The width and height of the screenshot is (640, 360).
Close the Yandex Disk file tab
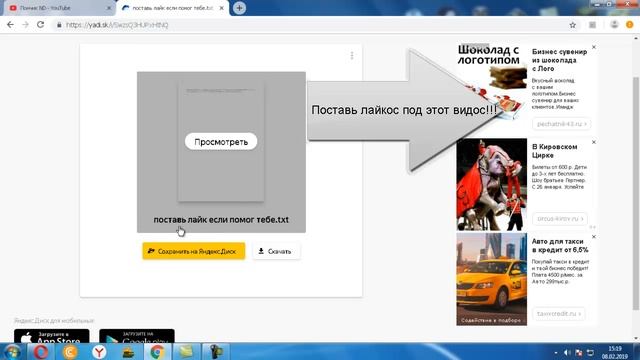tap(222, 8)
